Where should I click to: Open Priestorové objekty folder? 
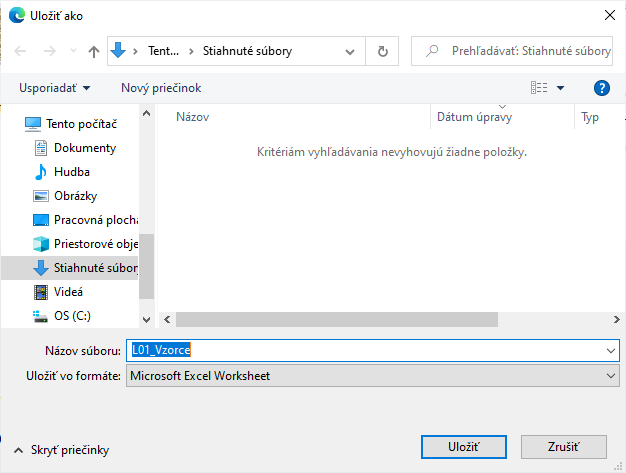coord(95,244)
